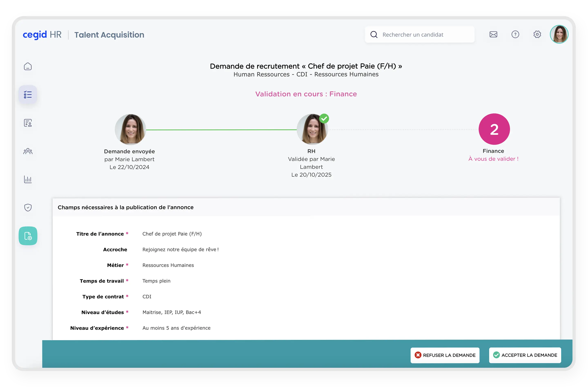Image resolution: width=588 pixels, height=388 pixels.
Task: Open the job postings sidebar icon
Action: (28, 123)
